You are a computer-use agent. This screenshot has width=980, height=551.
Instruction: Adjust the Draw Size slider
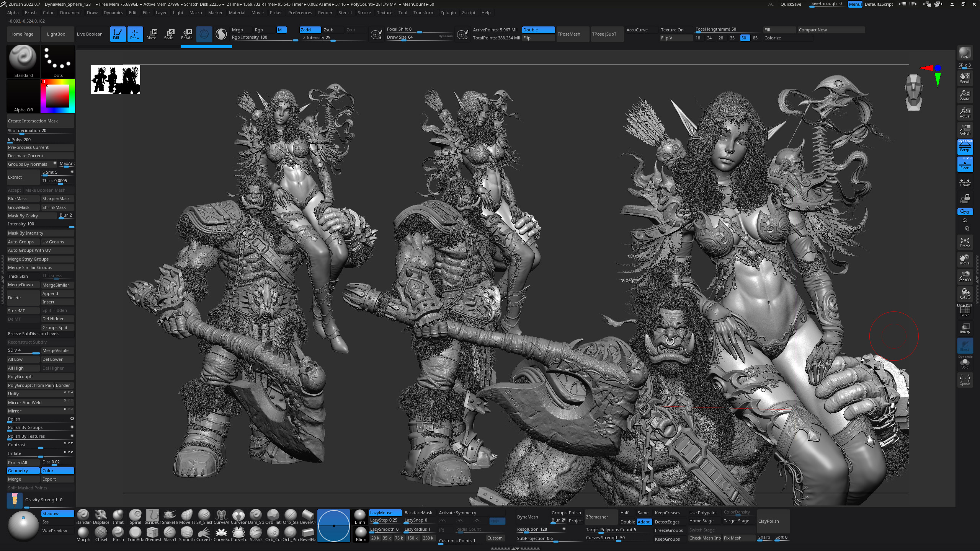tap(420, 37)
